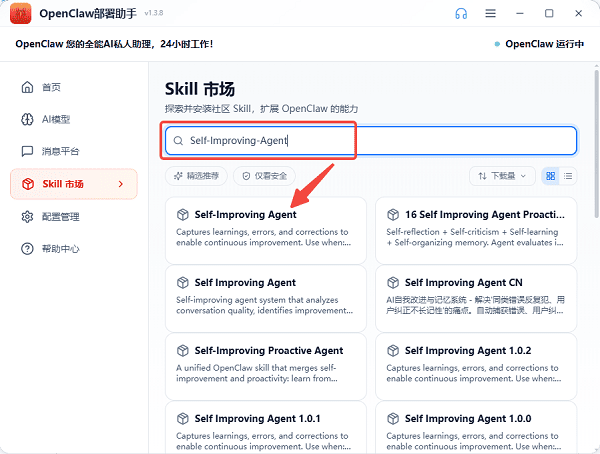600x454 pixels.
Task: Click the Skill 市场 page heading
Action: (200, 89)
